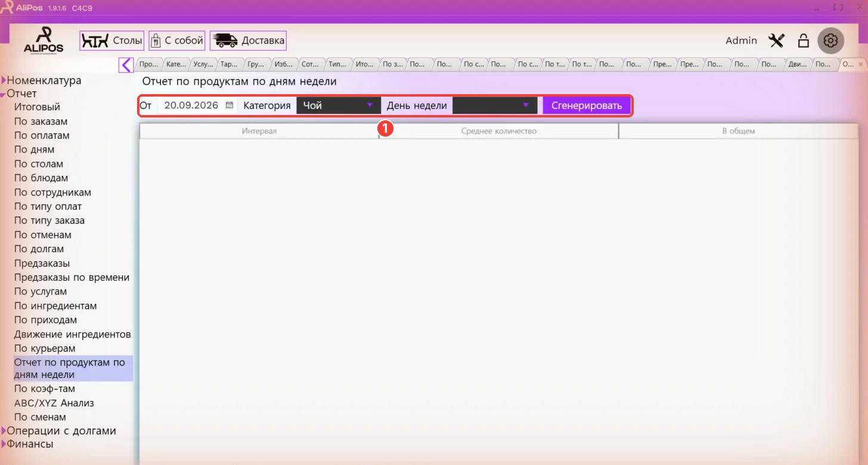Click the left chevron beside the tabs

click(x=126, y=64)
